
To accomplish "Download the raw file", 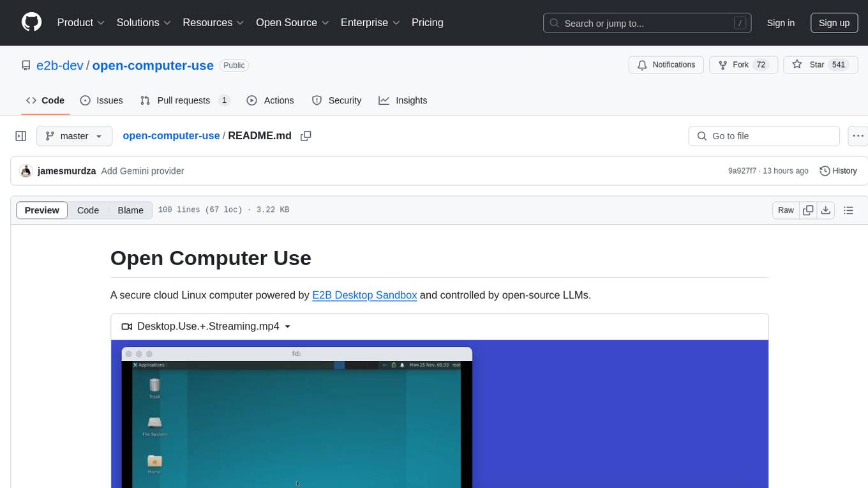I will tap(825, 210).
